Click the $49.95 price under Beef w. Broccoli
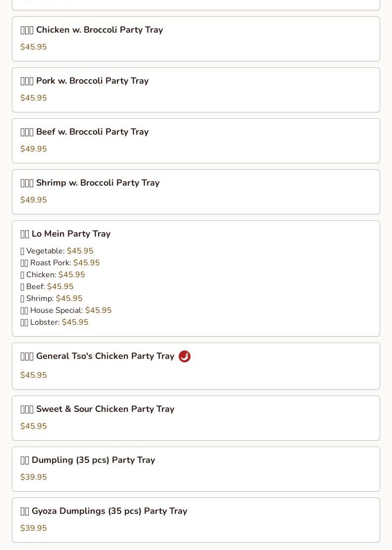 pos(34,149)
